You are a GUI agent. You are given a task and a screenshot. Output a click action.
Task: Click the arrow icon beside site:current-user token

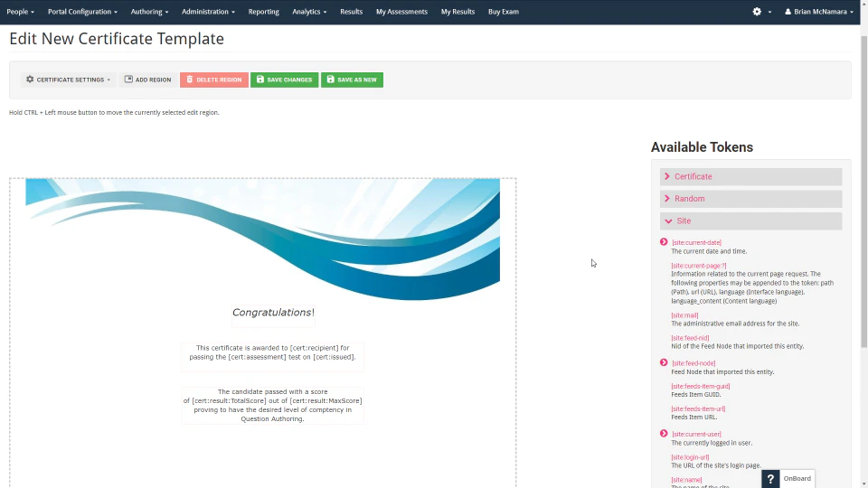[664, 433]
